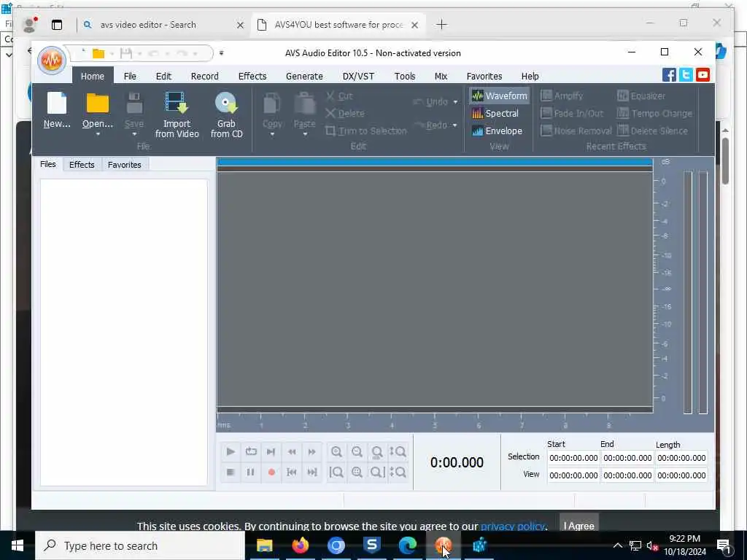Open the Twitter icon link
Image resolution: width=747 pixels, height=560 pixels.
(x=686, y=75)
